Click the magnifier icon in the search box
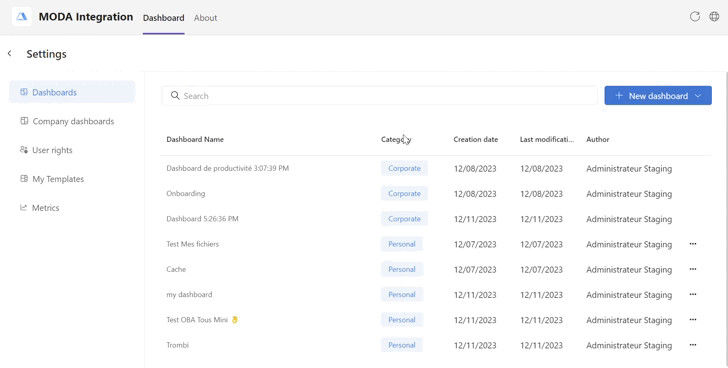 point(175,96)
